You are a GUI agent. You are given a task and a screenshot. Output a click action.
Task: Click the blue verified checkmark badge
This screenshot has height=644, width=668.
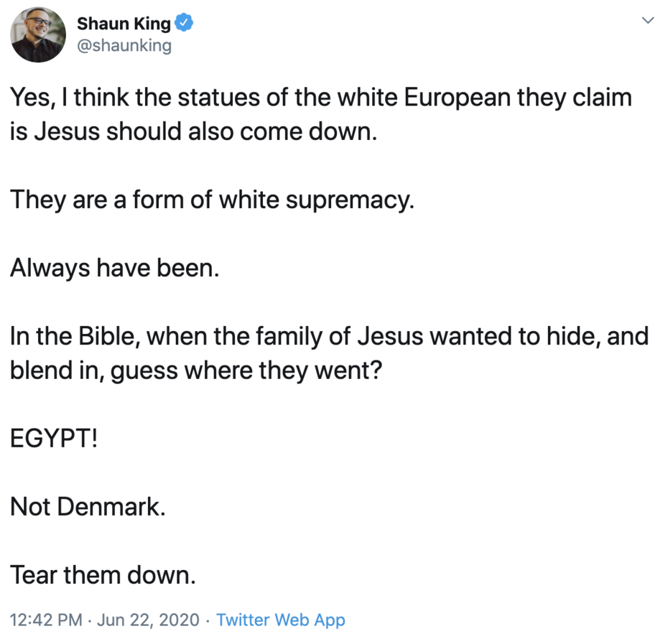pyautogui.click(x=185, y=24)
